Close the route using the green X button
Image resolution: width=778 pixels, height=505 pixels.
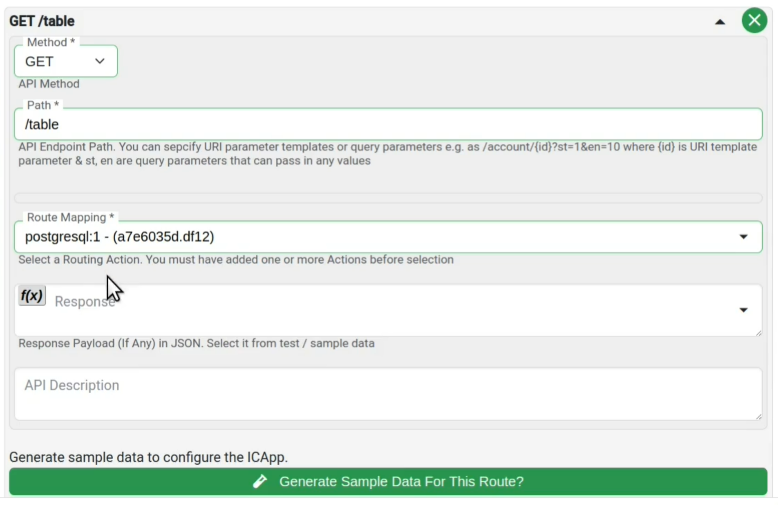[754, 20]
